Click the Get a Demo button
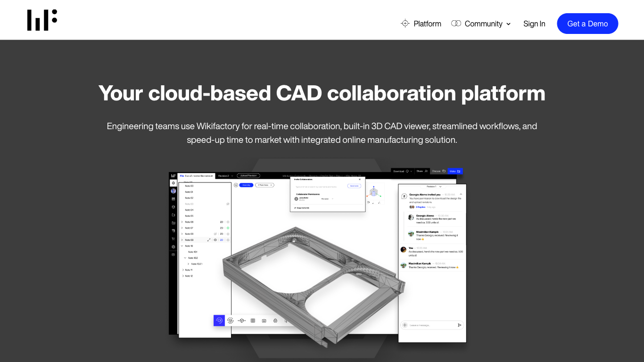Viewport: 644px width, 362px height. [x=587, y=24]
